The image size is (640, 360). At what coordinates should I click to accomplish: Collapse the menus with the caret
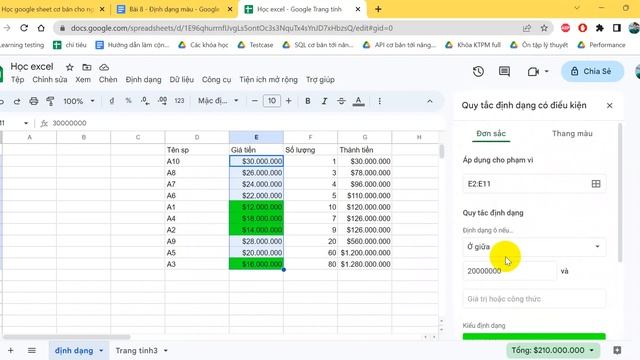click(430, 101)
